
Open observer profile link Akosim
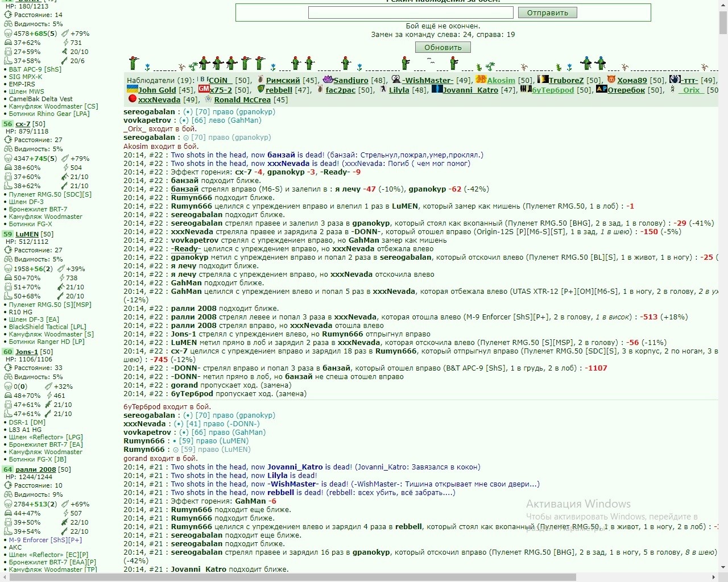tap(501, 80)
